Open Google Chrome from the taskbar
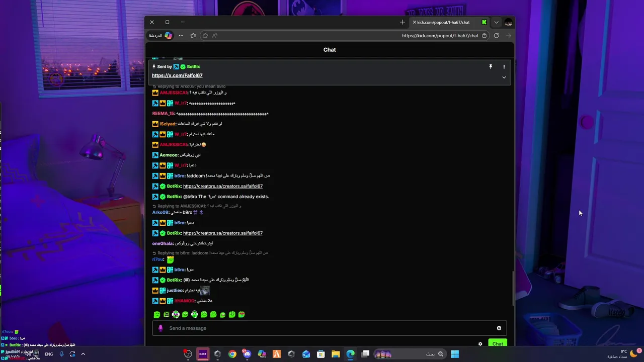The height and width of the screenshot is (362, 644). point(232,354)
